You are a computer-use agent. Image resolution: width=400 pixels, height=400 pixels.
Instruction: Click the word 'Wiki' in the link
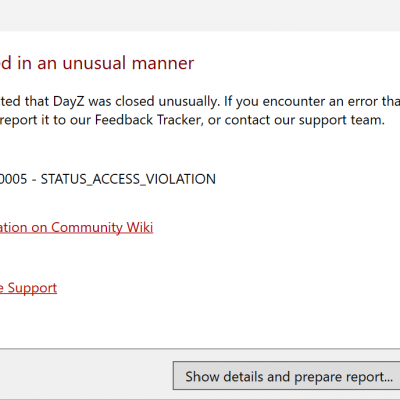(140, 227)
